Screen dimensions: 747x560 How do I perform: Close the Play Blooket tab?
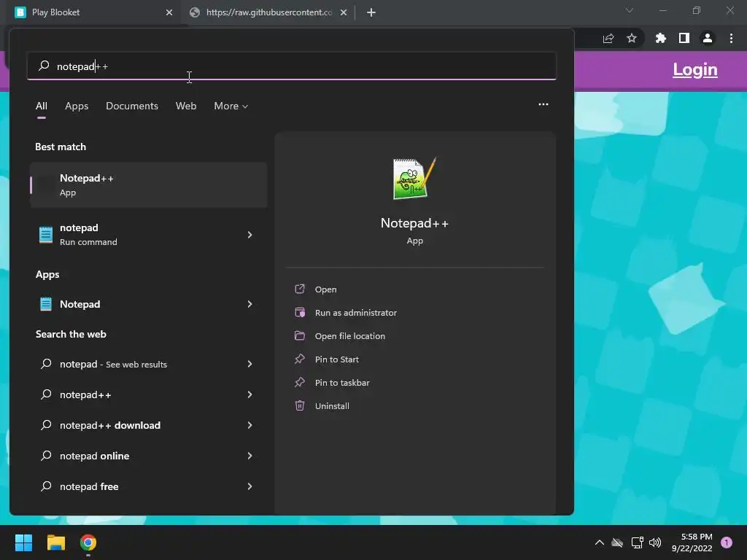click(169, 12)
